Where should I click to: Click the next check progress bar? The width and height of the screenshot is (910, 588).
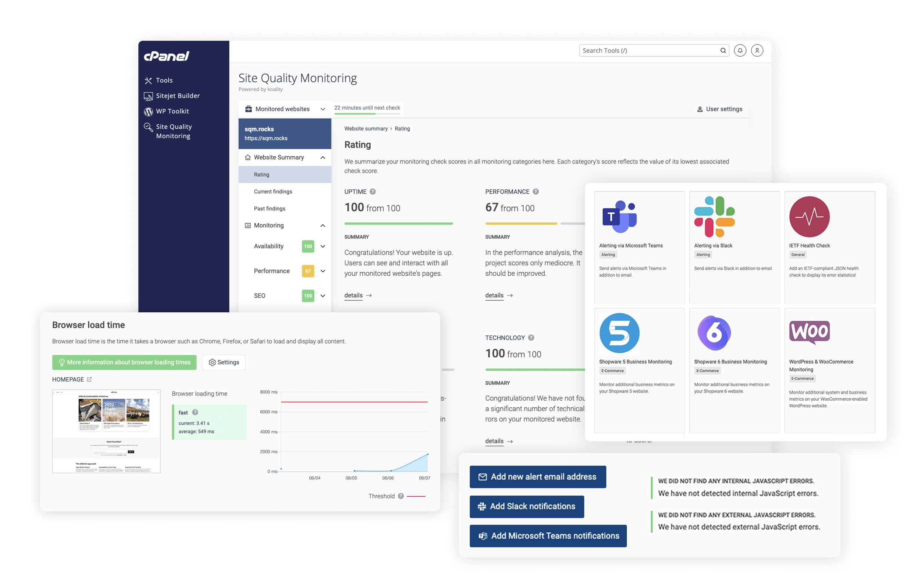point(367,113)
